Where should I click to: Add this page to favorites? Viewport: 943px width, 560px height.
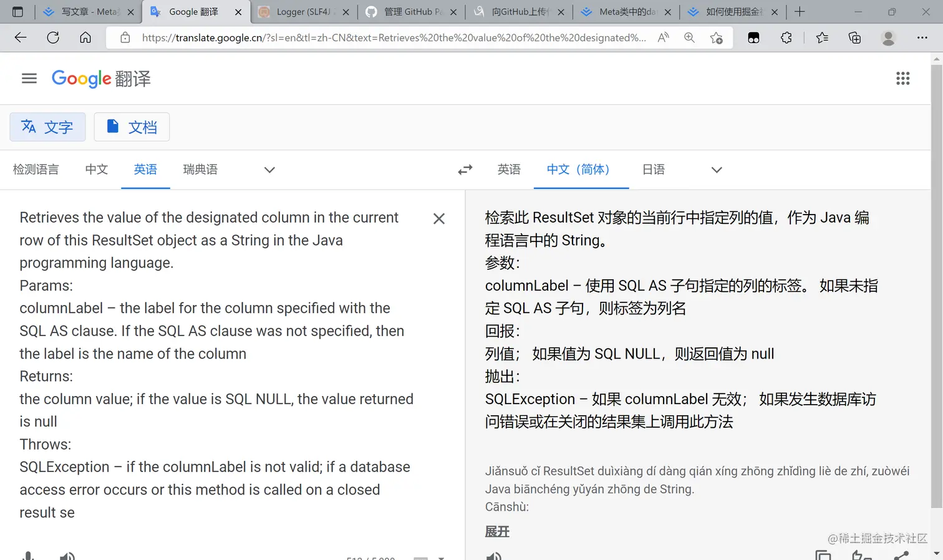click(717, 37)
